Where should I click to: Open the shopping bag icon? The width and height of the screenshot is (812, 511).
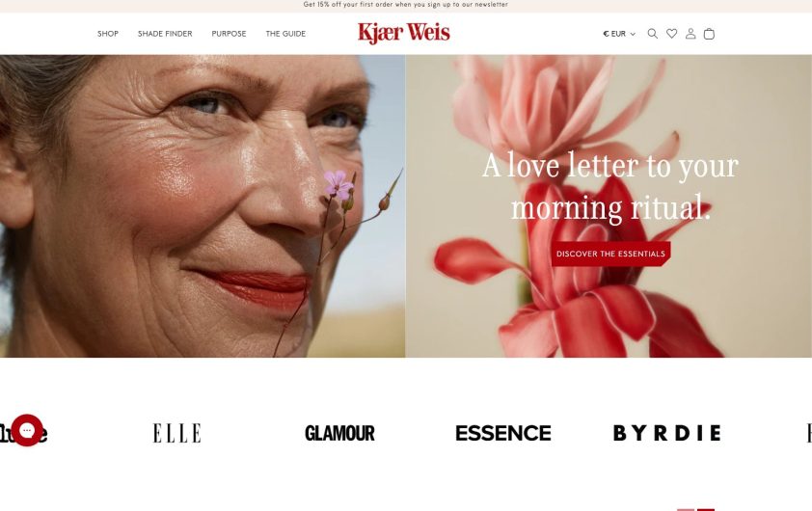[x=709, y=34]
